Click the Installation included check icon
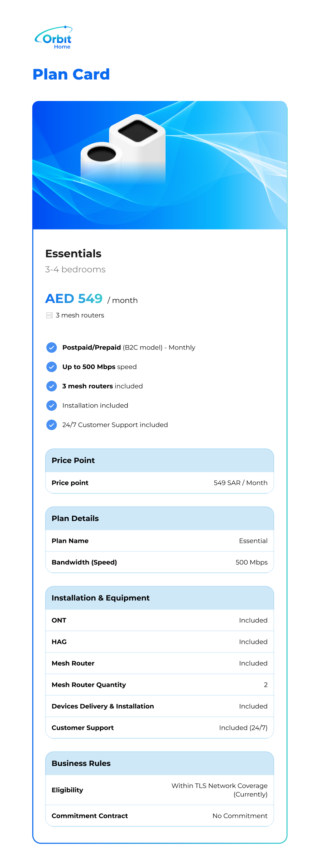Viewport: 320px width, 868px height. click(x=52, y=405)
